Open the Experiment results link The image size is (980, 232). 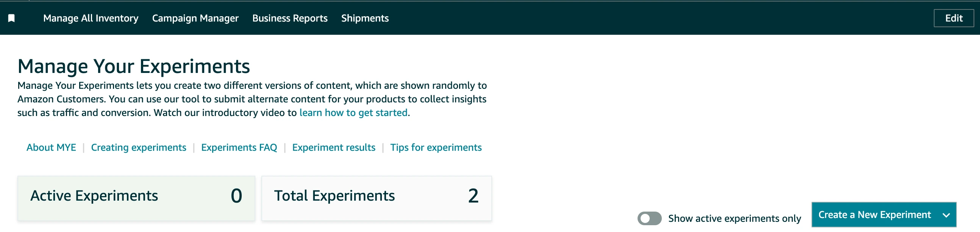tap(333, 147)
